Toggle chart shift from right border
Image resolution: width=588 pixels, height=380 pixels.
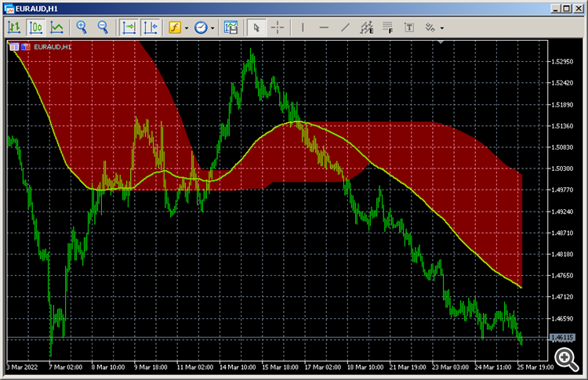click(151, 27)
